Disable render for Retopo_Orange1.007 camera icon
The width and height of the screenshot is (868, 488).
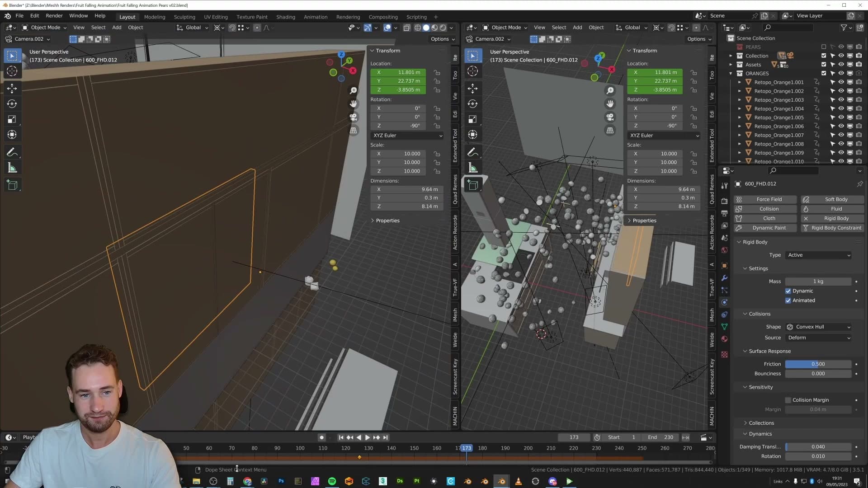click(859, 135)
